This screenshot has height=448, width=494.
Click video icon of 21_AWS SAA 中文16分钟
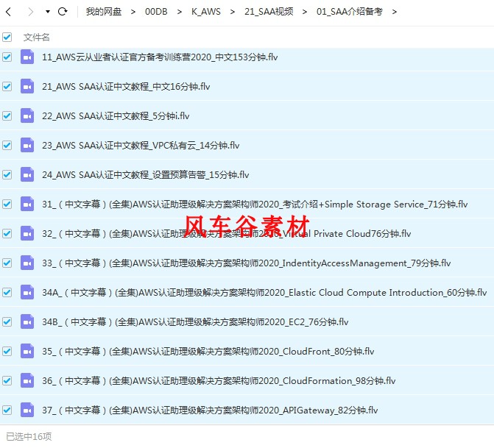27,86
